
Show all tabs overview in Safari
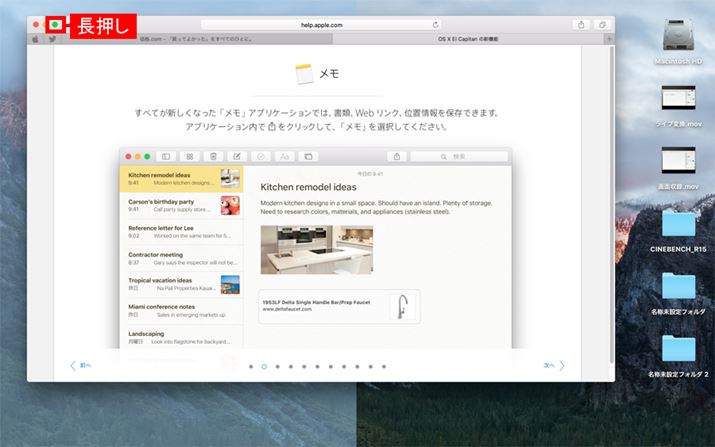[x=602, y=24]
